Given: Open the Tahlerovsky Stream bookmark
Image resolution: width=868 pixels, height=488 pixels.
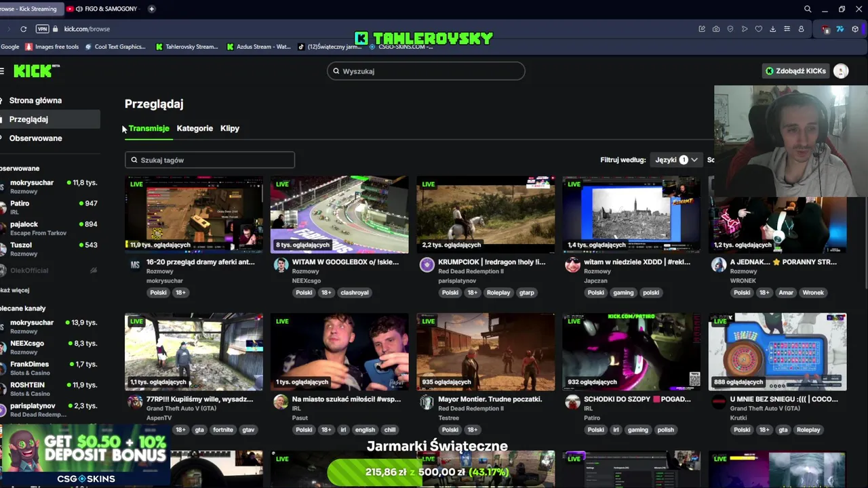Looking at the screenshot, I should tap(187, 47).
